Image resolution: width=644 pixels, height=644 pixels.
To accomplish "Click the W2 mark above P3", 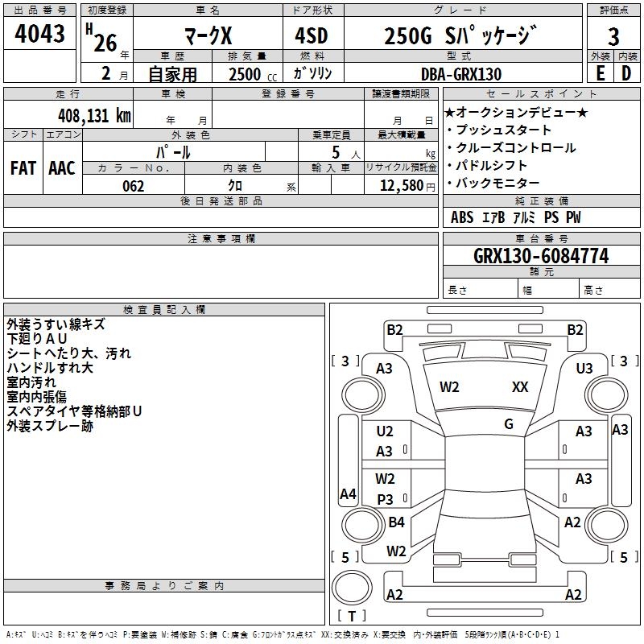I will pos(385,479).
